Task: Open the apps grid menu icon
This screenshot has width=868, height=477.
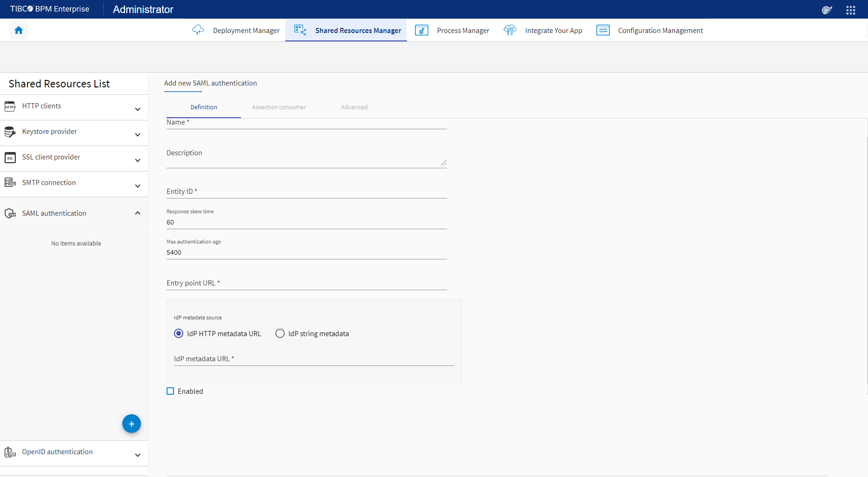Action: tap(851, 10)
